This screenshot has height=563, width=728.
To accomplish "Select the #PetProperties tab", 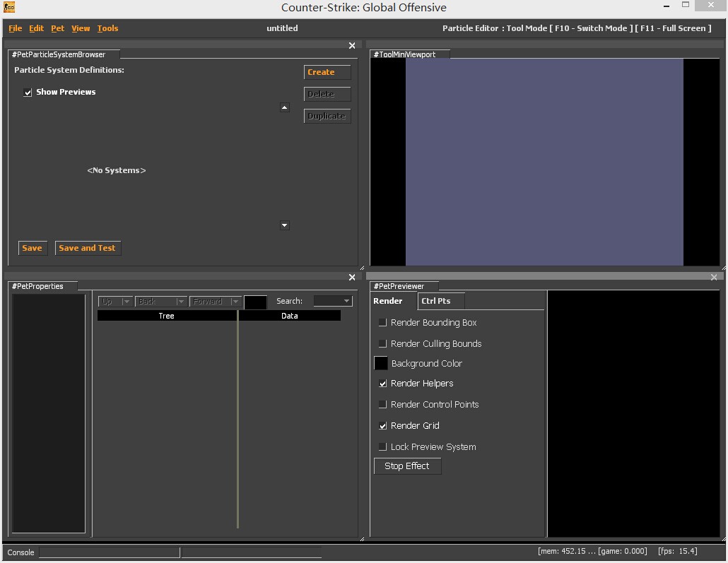I will click(x=42, y=286).
